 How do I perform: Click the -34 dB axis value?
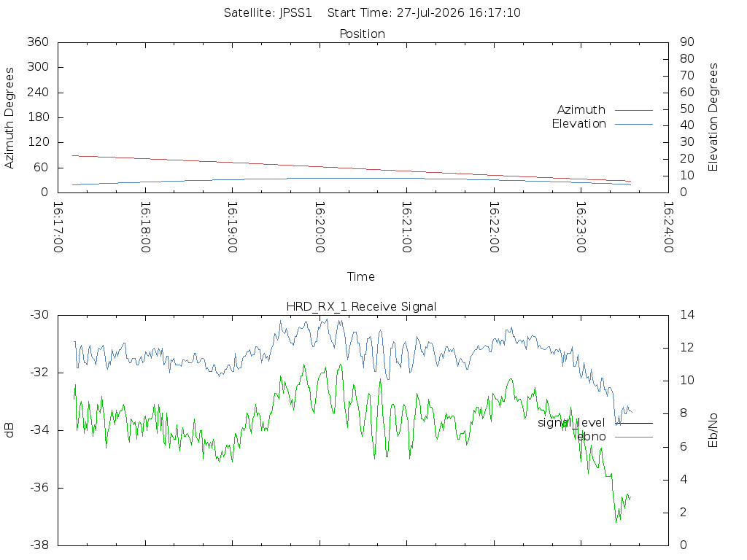(39, 430)
